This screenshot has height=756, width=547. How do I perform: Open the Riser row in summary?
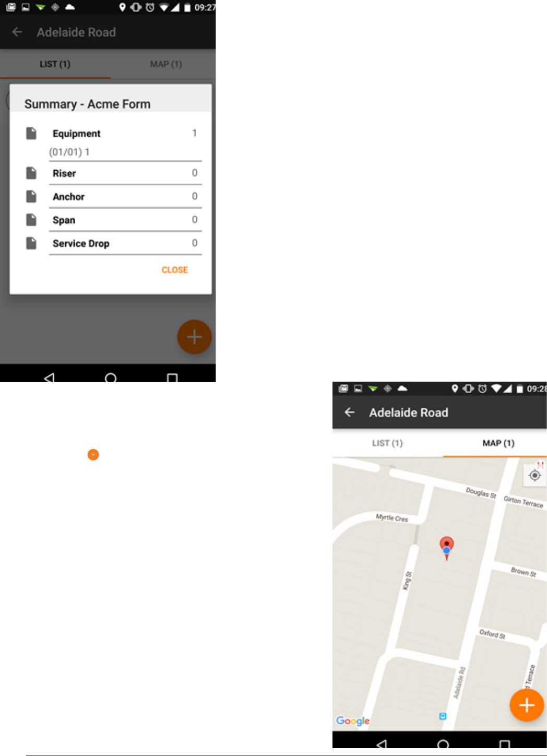(125, 173)
